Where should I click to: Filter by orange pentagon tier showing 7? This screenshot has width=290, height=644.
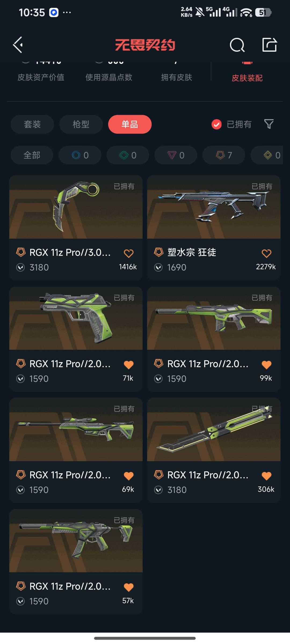tap(224, 155)
